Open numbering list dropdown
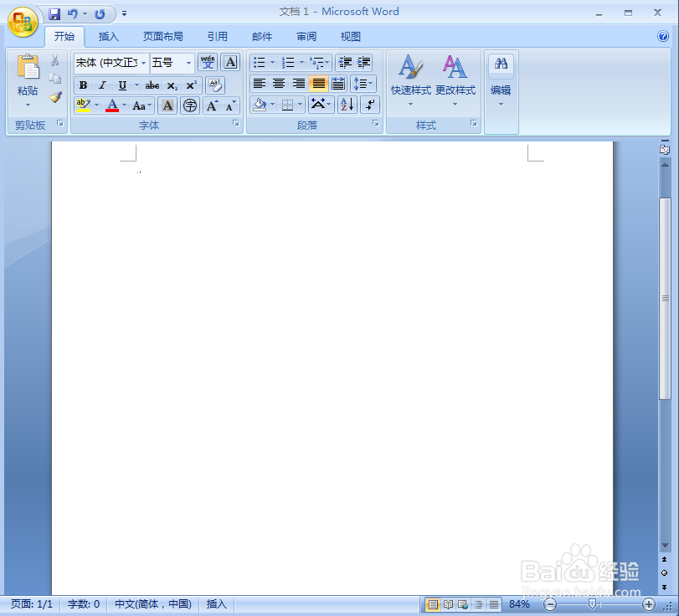This screenshot has width=679, height=616. click(302, 62)
